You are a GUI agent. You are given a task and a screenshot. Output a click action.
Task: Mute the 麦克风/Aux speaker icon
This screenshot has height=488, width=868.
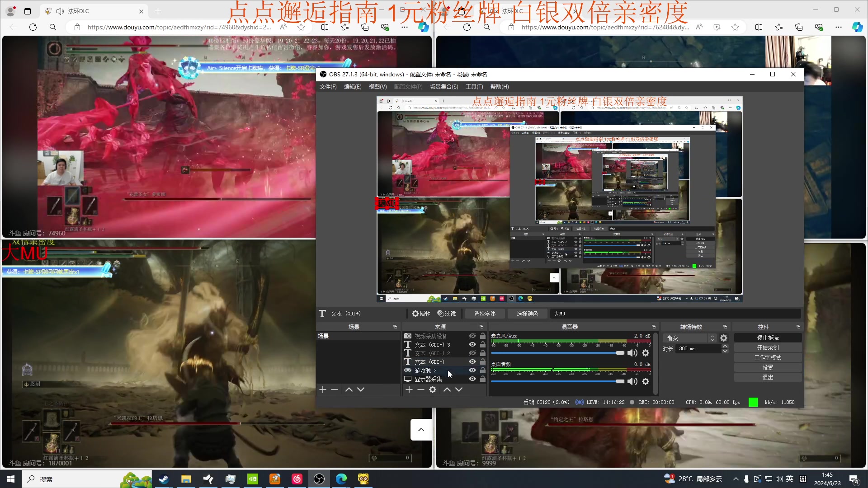pyautogui.click(x=632, y=353)
